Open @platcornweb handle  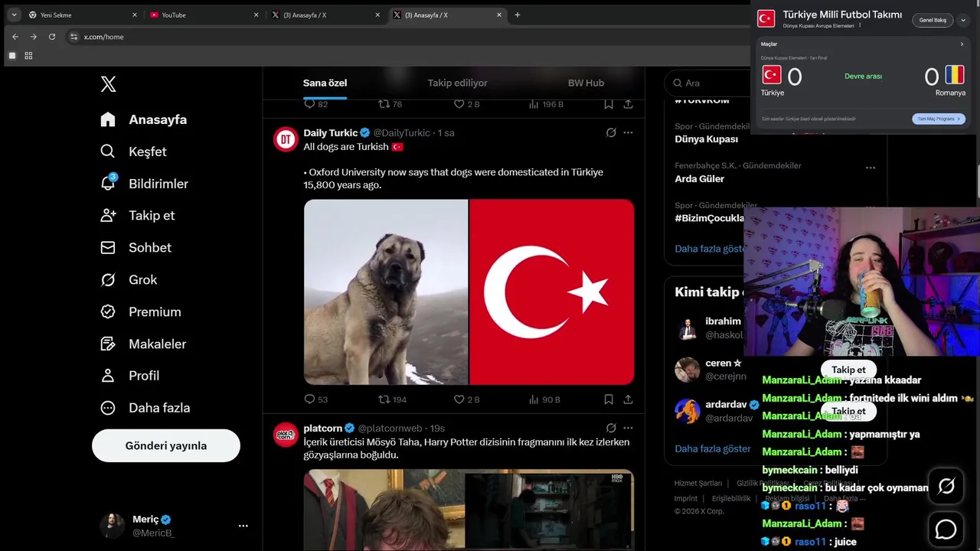pos(390,428)
